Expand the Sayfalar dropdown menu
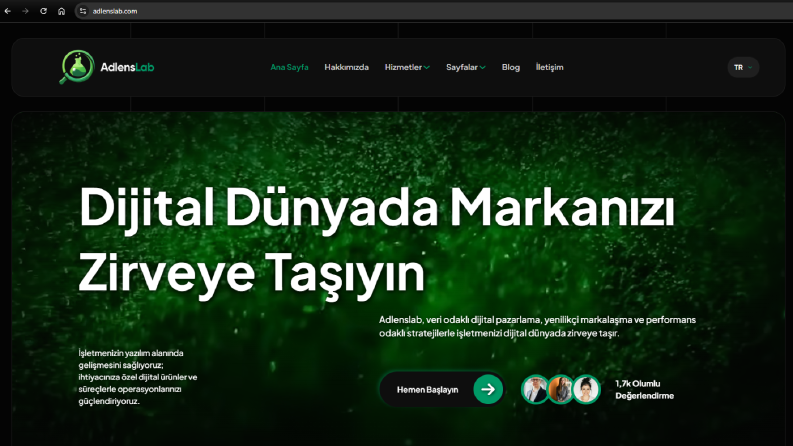793x446 pixels. (466, 67)
